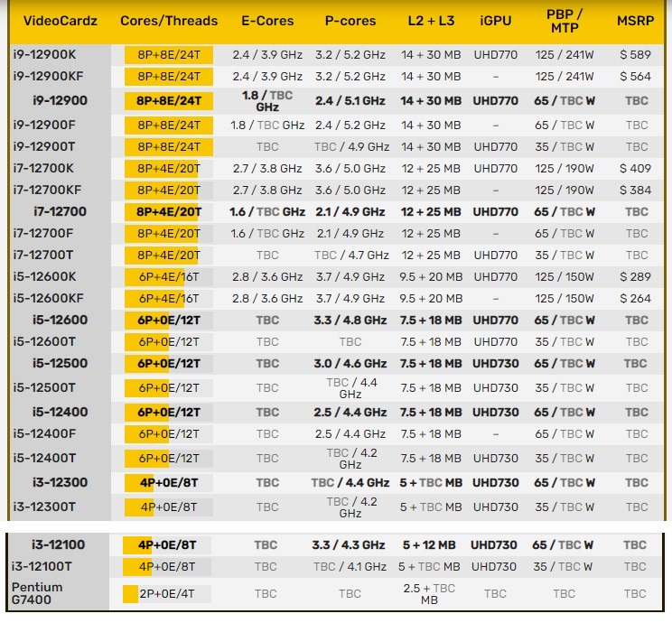Click the 3.0 / 4.6 GHz P-cores value
This screenshot has height=623, width=672.
tap(350, 363)
